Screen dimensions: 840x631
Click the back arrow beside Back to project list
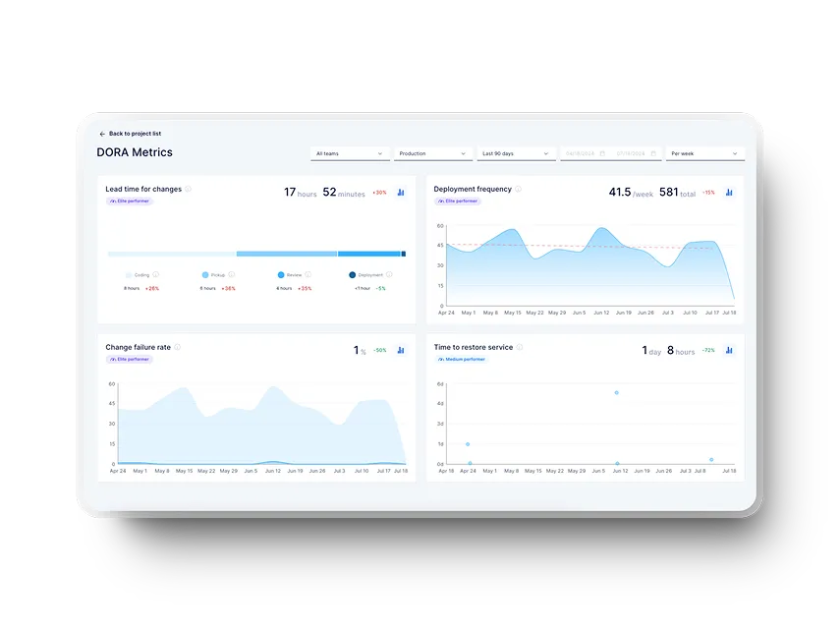click(102, 134)
